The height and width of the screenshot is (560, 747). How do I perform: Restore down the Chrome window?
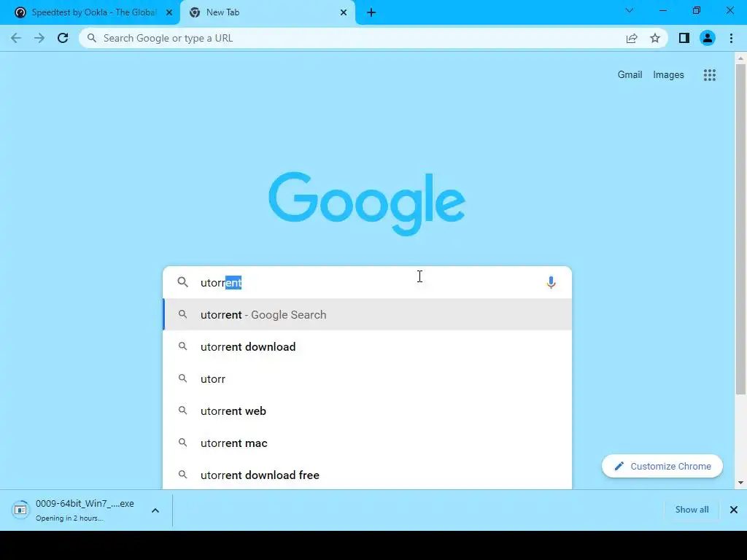pyautogui.click(x=697, y=10)
